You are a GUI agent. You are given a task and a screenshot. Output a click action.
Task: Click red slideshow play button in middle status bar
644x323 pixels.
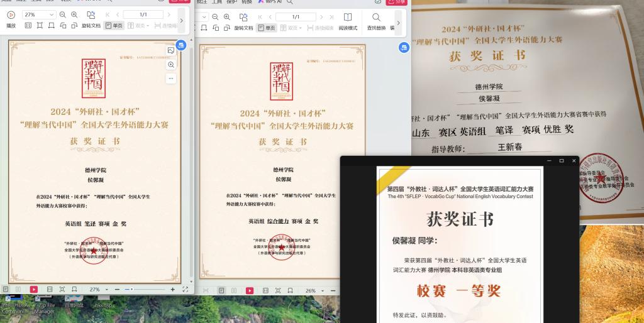pos(250,290)
